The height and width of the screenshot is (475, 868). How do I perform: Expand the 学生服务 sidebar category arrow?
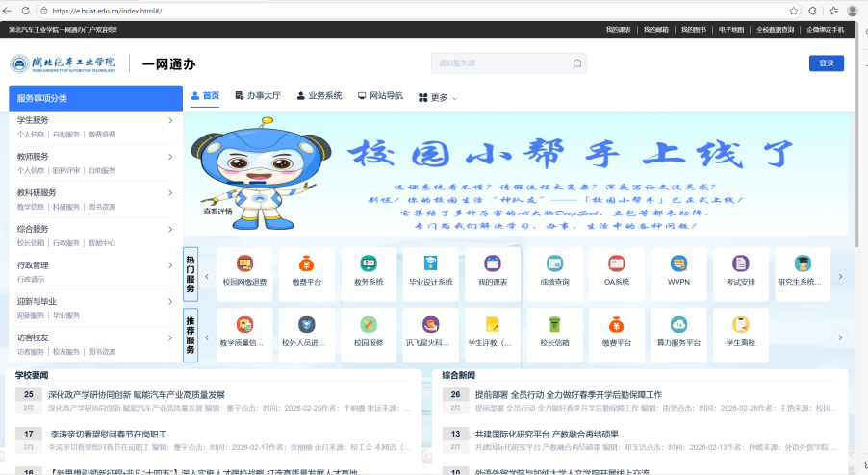pyautogui.click(x=170, y=120)
